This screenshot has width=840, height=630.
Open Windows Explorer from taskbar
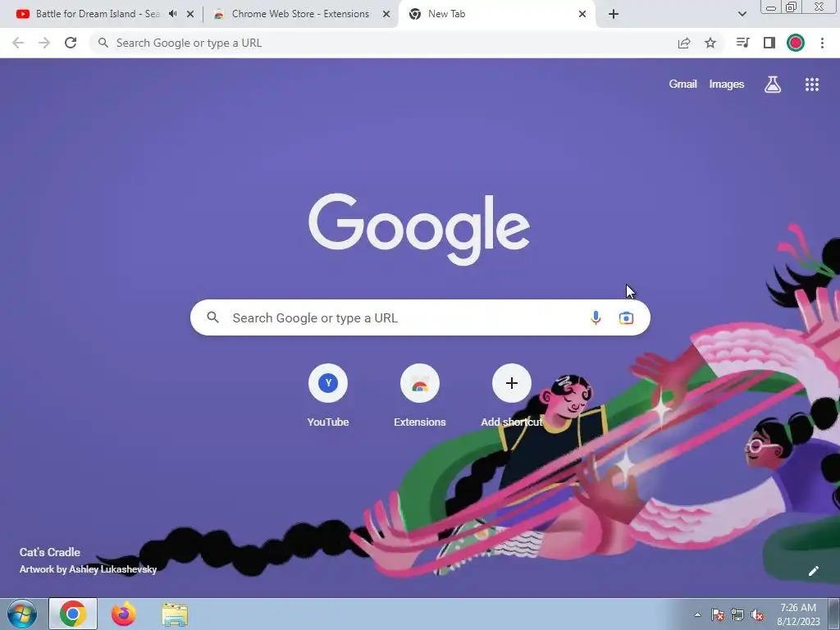click(175, 614)
